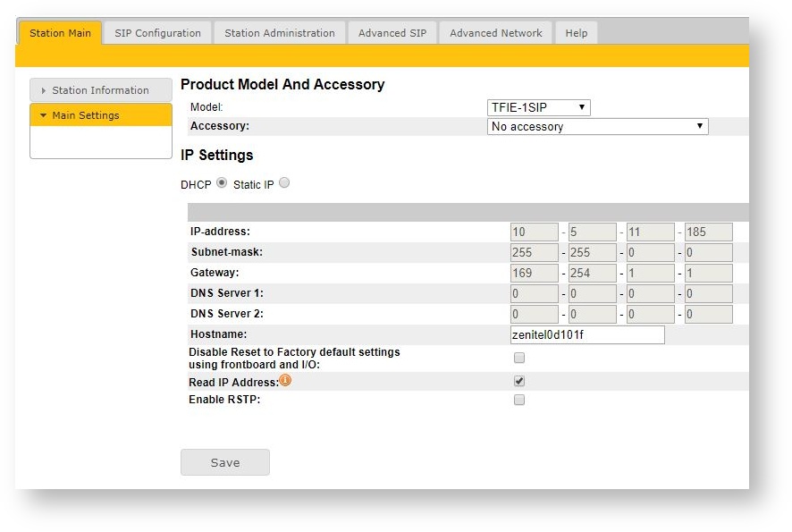Enable Disable Reset to Factory default checkbox
This screenshot has width=792, height=532.
tap(519, 358)
